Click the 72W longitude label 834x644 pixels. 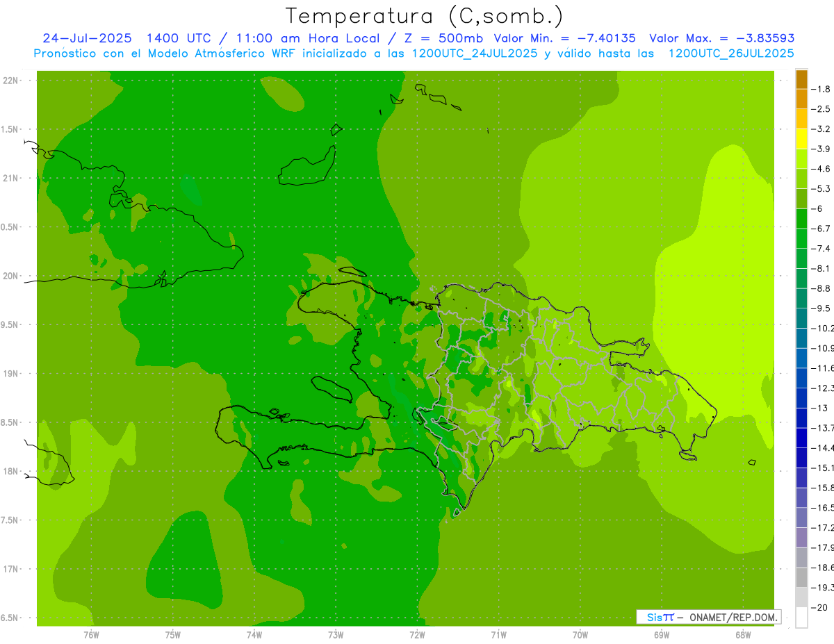tap(417, 634)
